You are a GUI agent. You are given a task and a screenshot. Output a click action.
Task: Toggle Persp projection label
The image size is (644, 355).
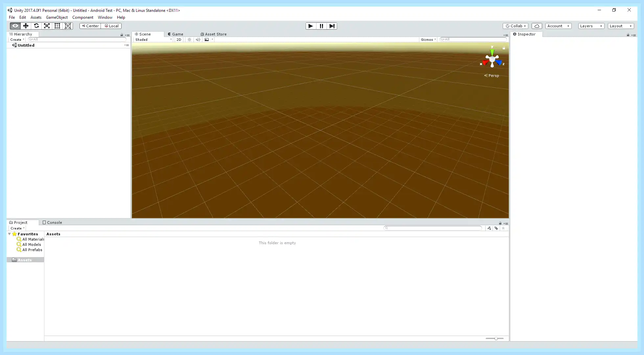point(492,76)
